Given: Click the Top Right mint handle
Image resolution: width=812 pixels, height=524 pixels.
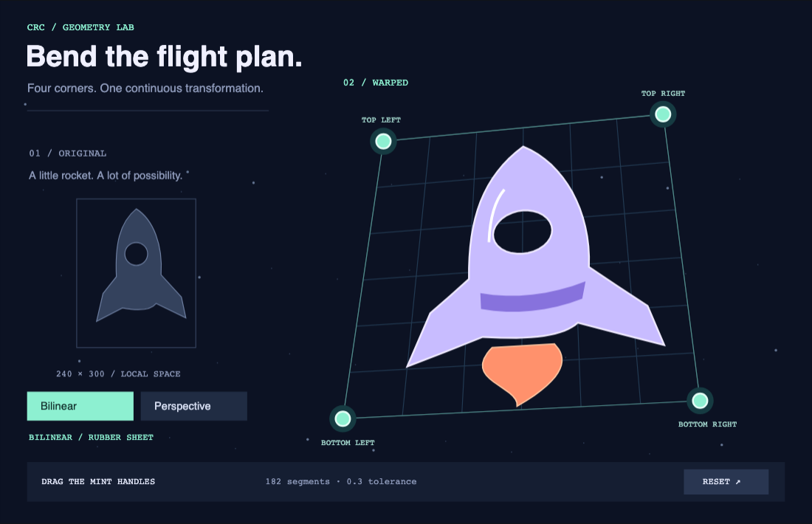Looking at the screenshot, I should click(663, 114).
